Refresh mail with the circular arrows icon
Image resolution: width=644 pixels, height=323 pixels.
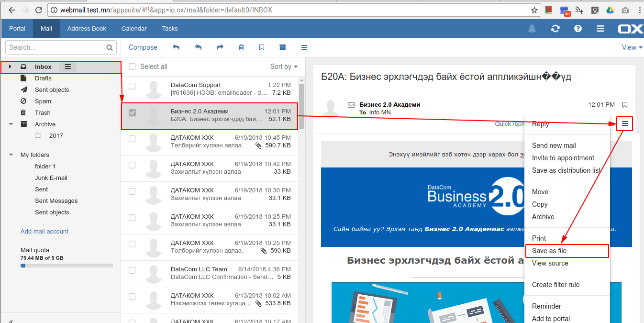[x=555, y=29]
